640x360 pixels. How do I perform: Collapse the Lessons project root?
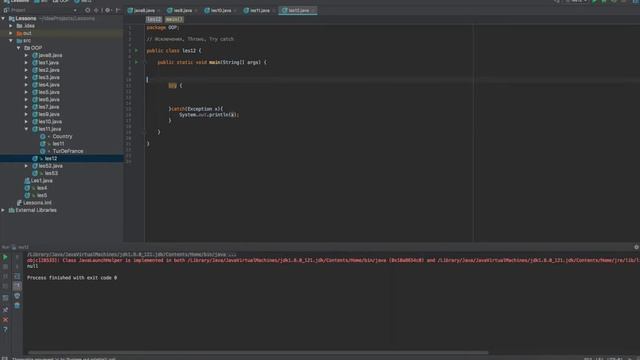pos(3,18)
